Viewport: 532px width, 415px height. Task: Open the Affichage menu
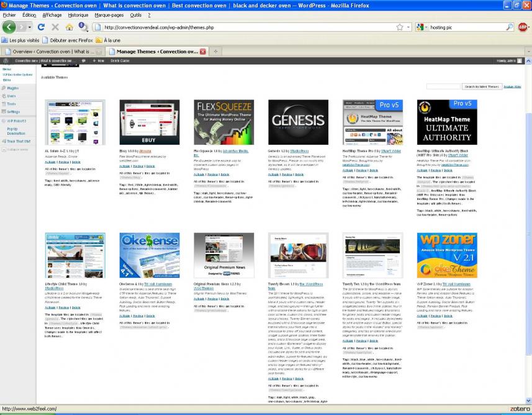pos(52,15)
